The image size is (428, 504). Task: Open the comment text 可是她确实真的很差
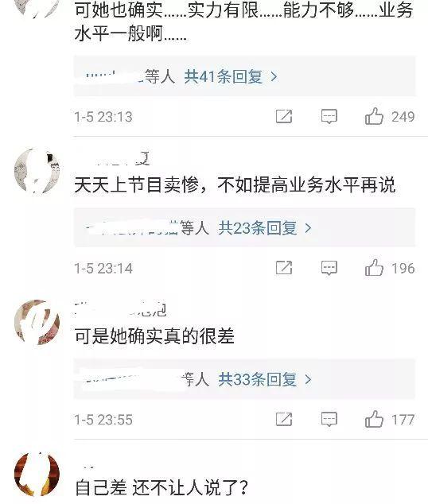(x=154, y=336)
